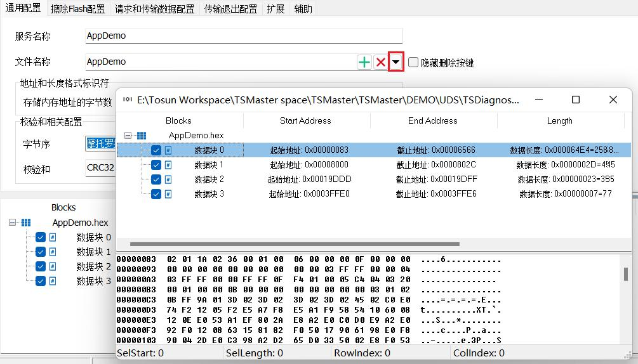Uncheck 数据块 0 in background Blocks tree

[x=40, y=237]
